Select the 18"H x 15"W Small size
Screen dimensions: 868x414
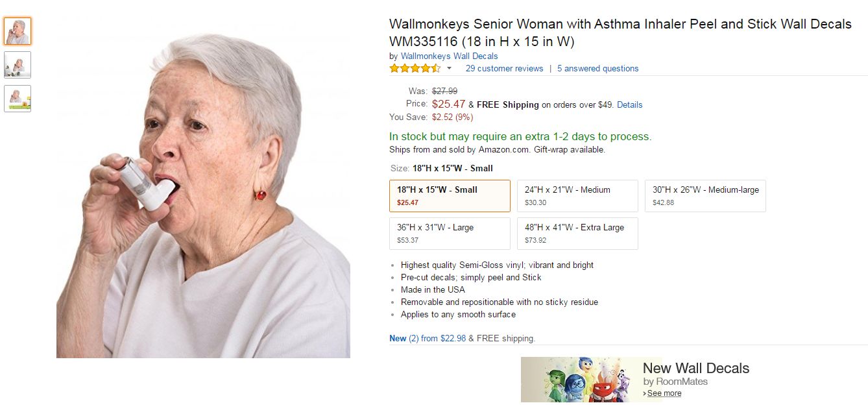[x=450, y=195]
